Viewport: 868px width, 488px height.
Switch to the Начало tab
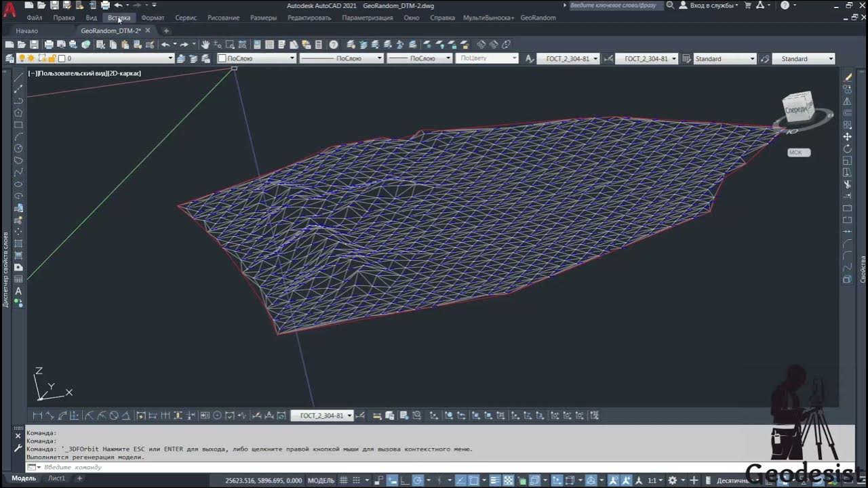coord(27,30)
